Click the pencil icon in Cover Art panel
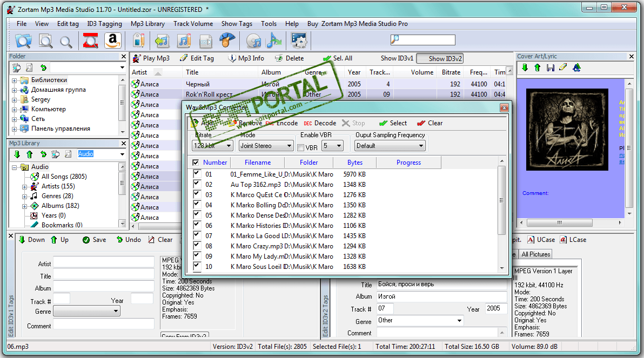Image resolution: width=644 pixels, height=358 pixels. click(563, 67)
